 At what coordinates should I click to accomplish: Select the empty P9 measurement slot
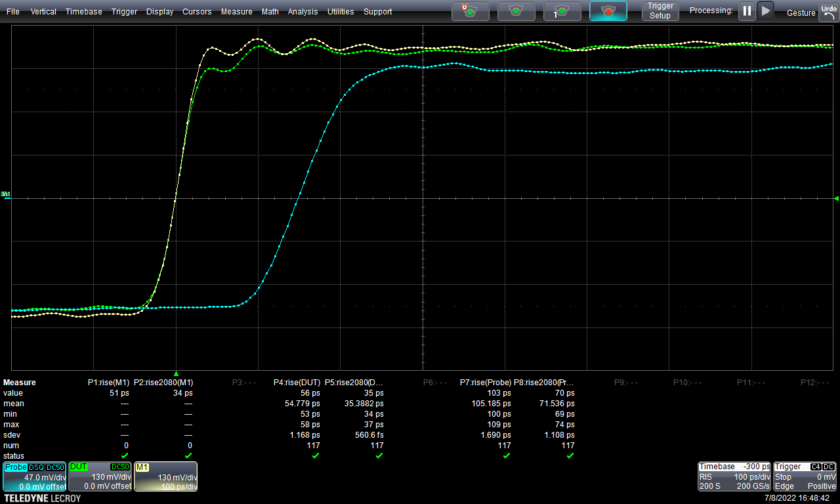(626, 382)
